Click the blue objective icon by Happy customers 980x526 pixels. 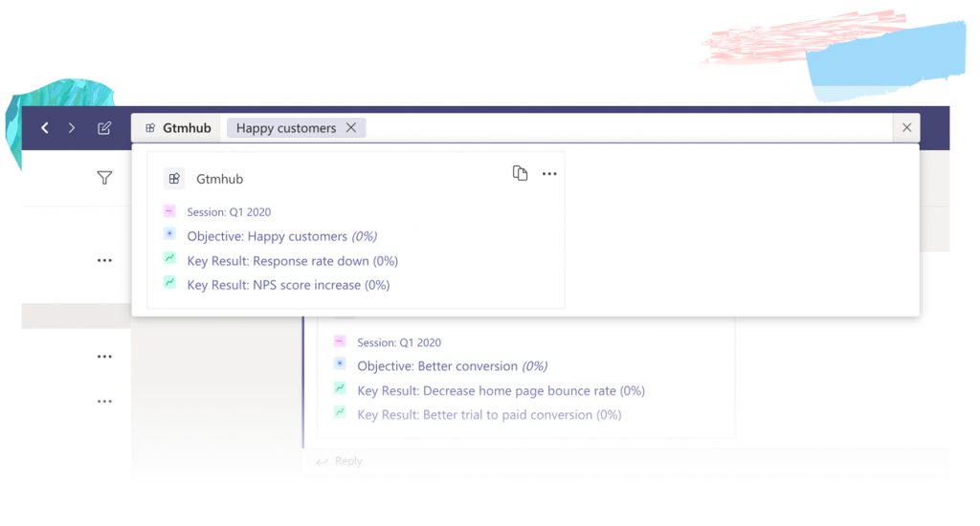[169, 233]
